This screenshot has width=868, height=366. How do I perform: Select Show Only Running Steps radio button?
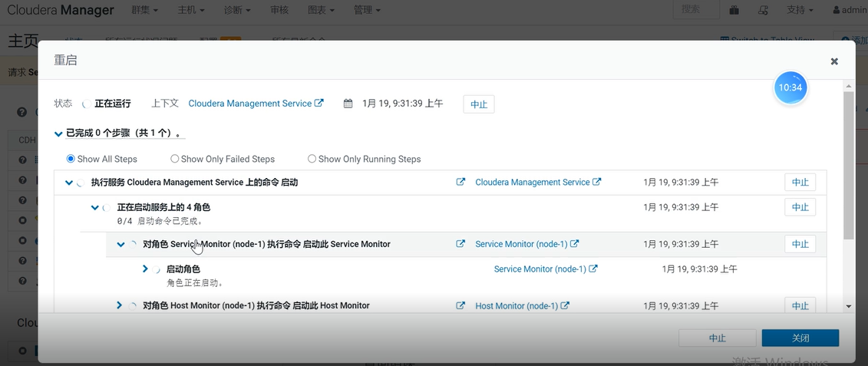[312, 159]
